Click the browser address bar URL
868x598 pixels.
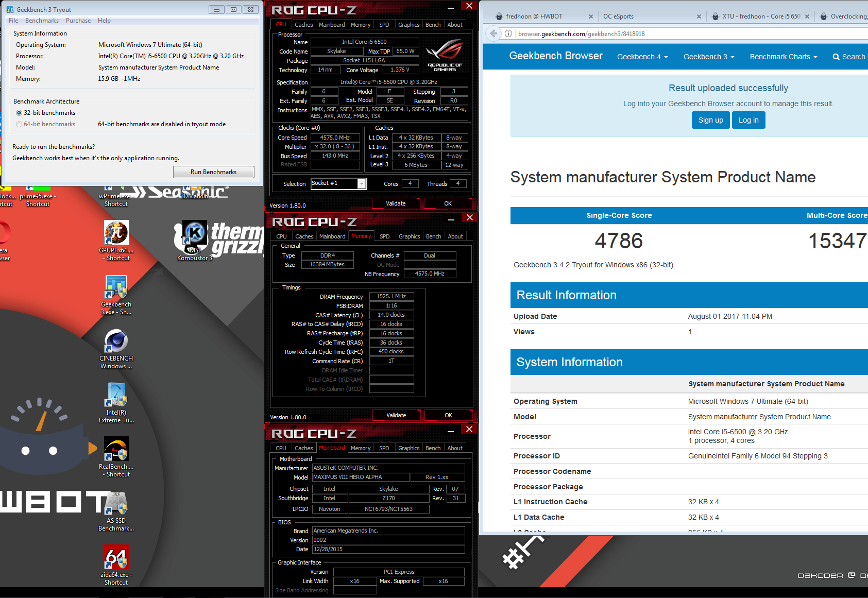pyautogui.click(x=581, y=34)
